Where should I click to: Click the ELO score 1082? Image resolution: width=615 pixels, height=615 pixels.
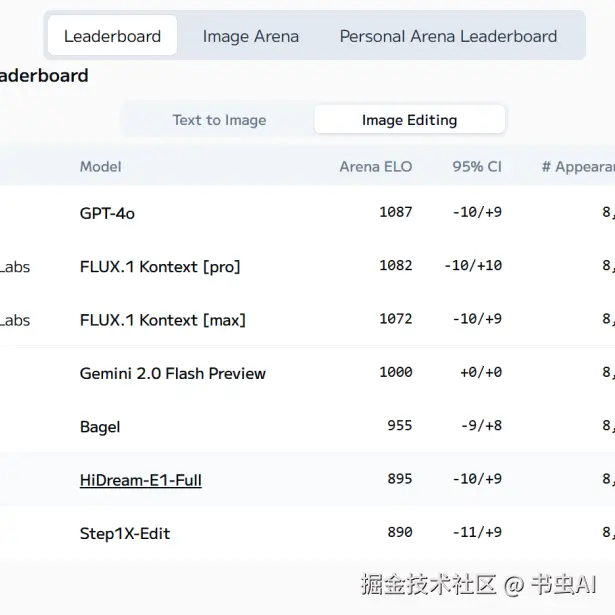pos(396,266)
